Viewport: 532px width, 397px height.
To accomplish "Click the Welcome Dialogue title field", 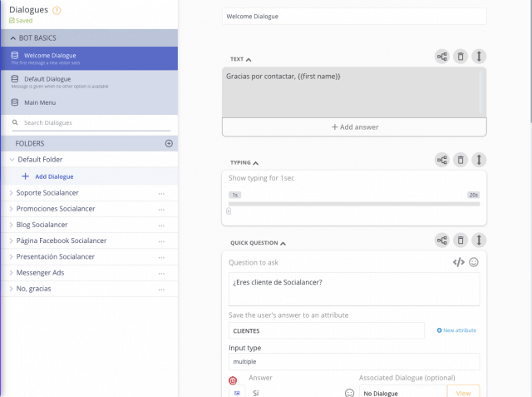I will pyautogui.click(x=354, y=17).
